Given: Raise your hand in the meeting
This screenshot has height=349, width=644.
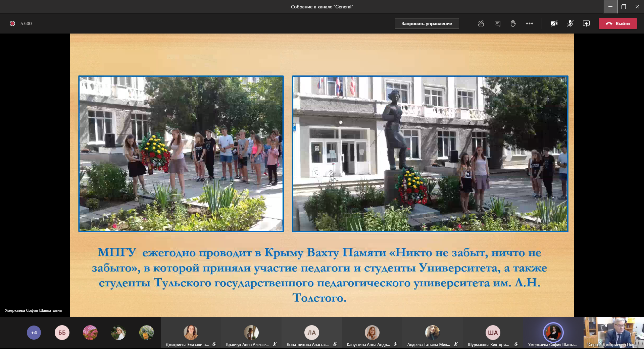Looking at the screenshot, I should coord(513,23).
